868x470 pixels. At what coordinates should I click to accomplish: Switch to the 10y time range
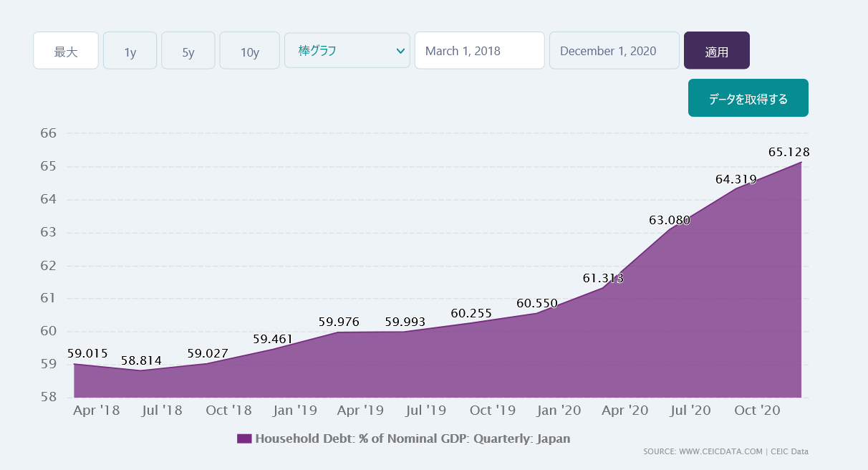249,51
